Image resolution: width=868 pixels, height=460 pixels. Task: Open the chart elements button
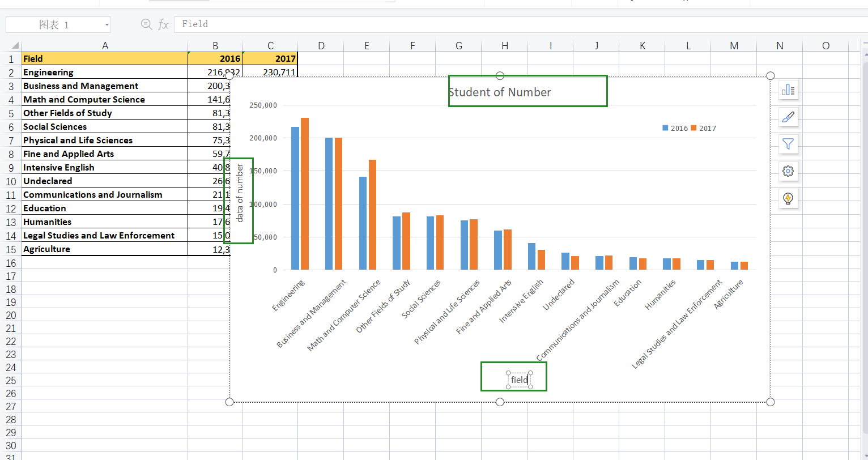[788, 90]
